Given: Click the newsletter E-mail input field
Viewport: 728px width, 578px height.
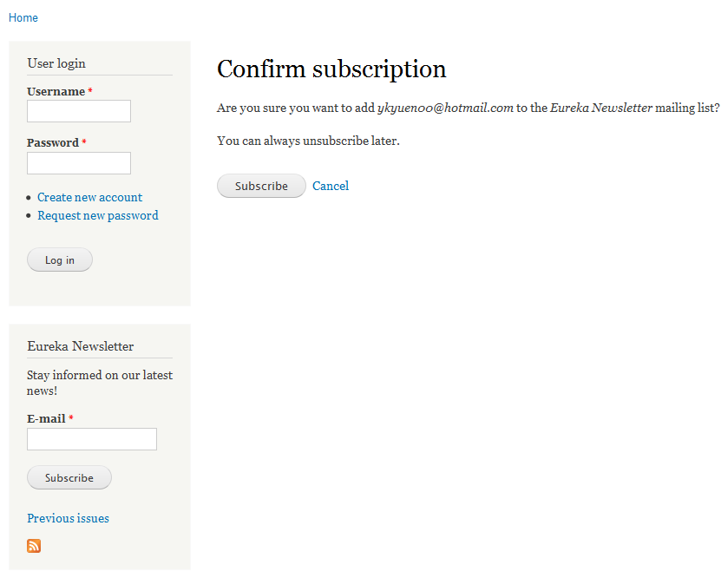Looking at the screenshot, I should pyautogui.click(x=92, y=439).
